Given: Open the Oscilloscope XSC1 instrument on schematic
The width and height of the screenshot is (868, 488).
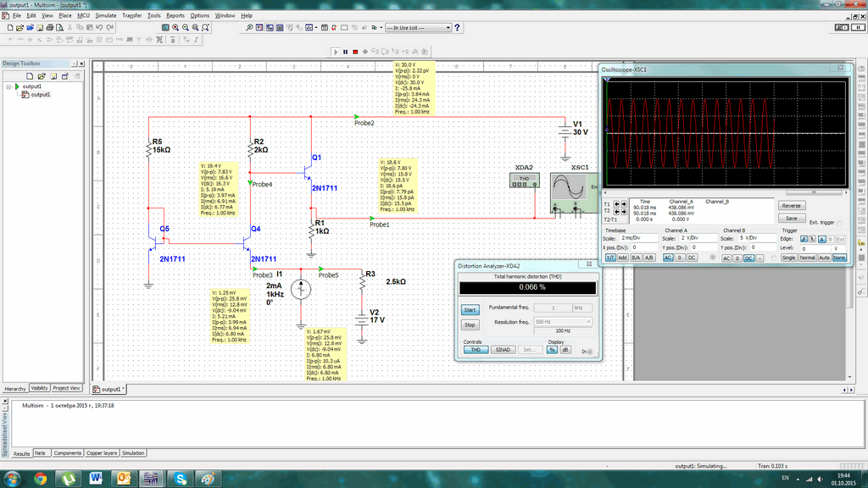Looking at the screenshot, I should pyautogui.click(x=574, y=192).
